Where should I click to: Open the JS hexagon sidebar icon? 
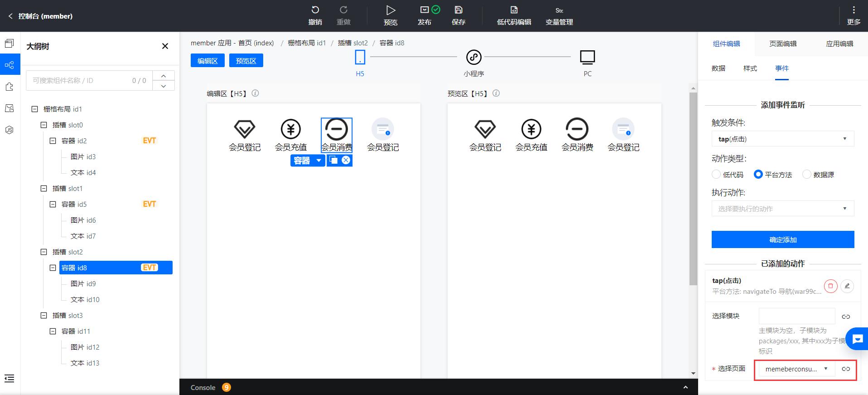pyautogui.click(x=10, y=130)
